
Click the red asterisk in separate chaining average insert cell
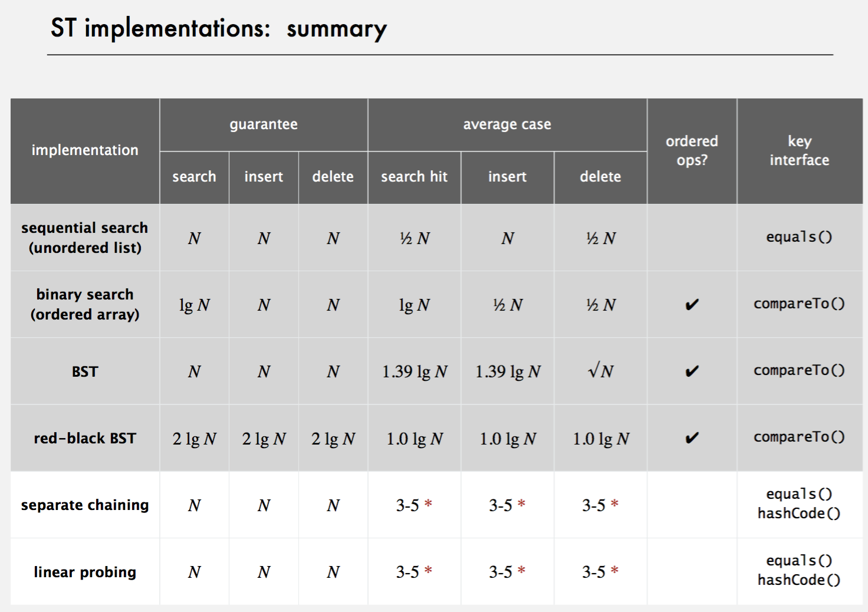click(x=521, y=504)
